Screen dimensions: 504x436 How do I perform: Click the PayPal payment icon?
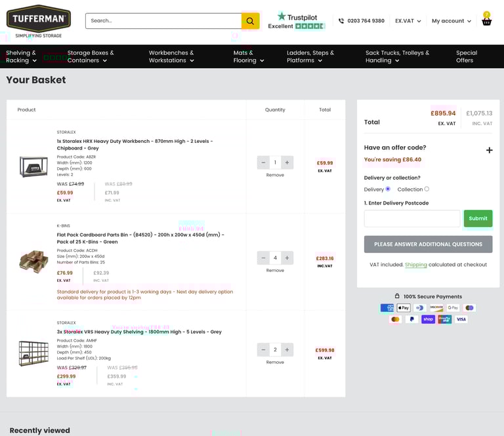(411, 319)
